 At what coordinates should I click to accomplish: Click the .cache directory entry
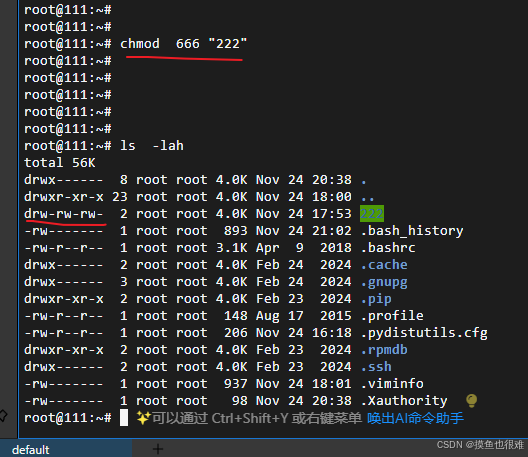pos(384,264)
